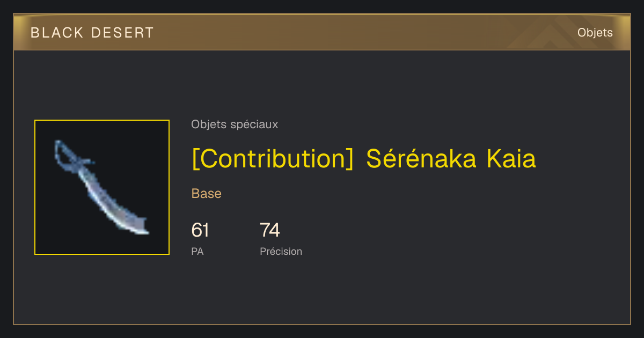
Task: Click the Sérénaka word in item name
Action: [421, 159]
